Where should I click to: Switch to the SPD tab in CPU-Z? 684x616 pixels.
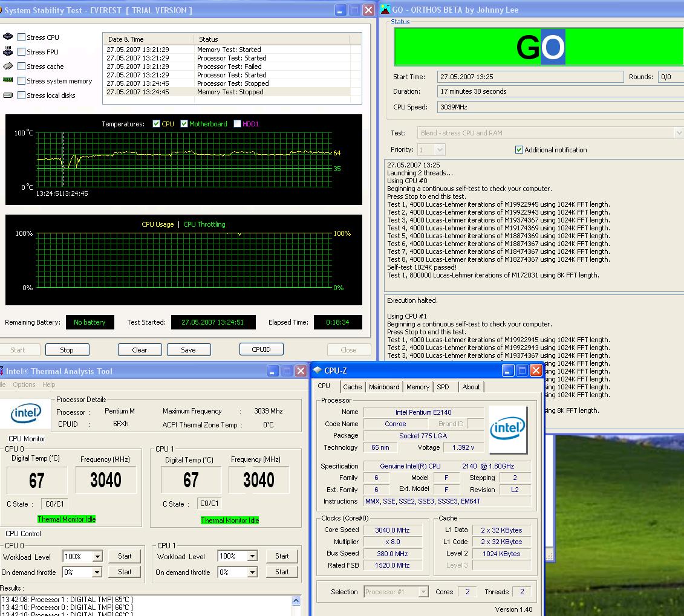tap(443, 387)
